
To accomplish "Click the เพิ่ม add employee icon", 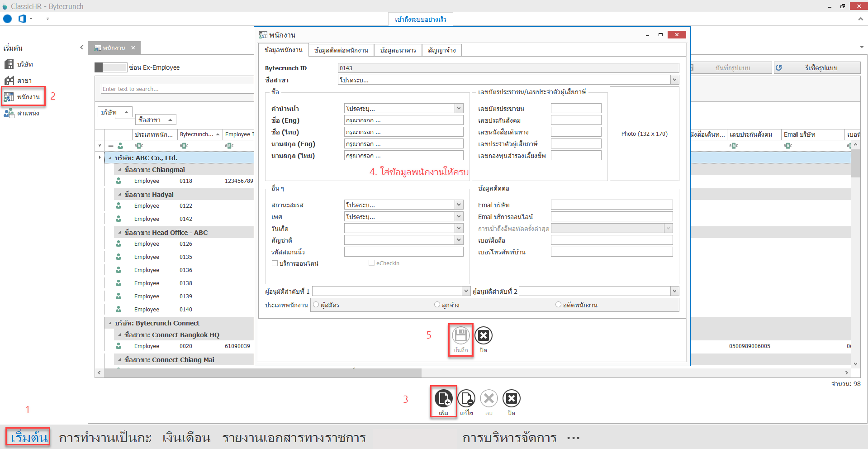I will pyautogui.click(x=443, y=399).
